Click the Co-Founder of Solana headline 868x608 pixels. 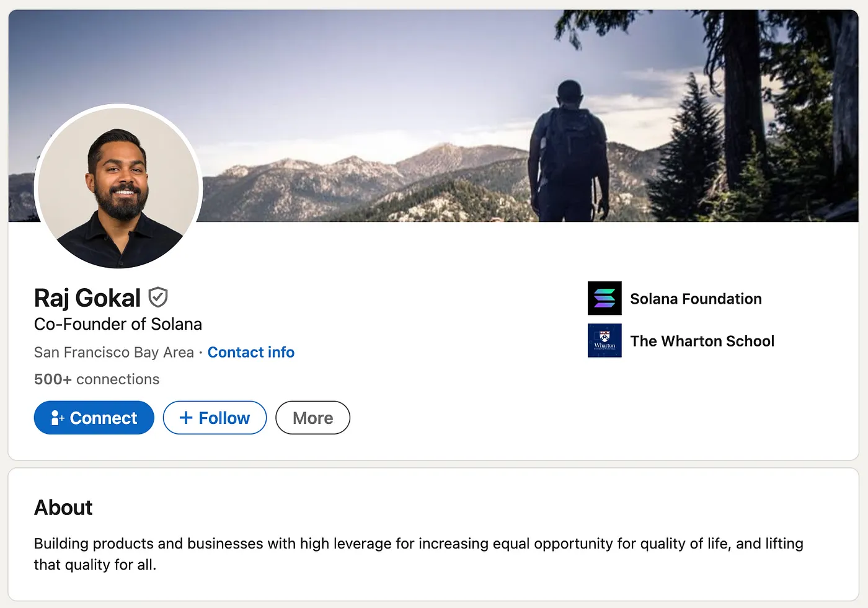pyautogui.click(x=118, y=324)
